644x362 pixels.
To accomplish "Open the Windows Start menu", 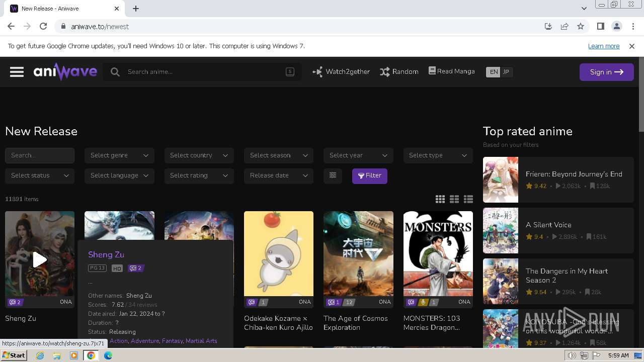I will pos(14,355).
